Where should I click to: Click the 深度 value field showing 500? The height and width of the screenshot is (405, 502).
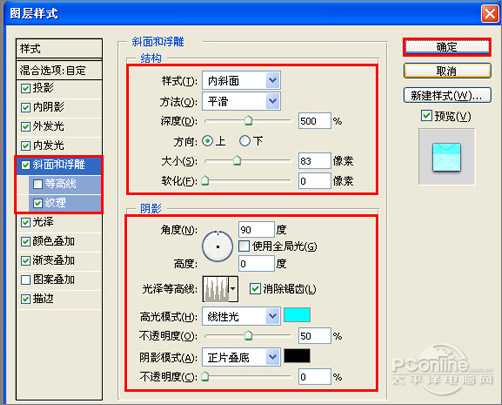(x=314, y=121)
